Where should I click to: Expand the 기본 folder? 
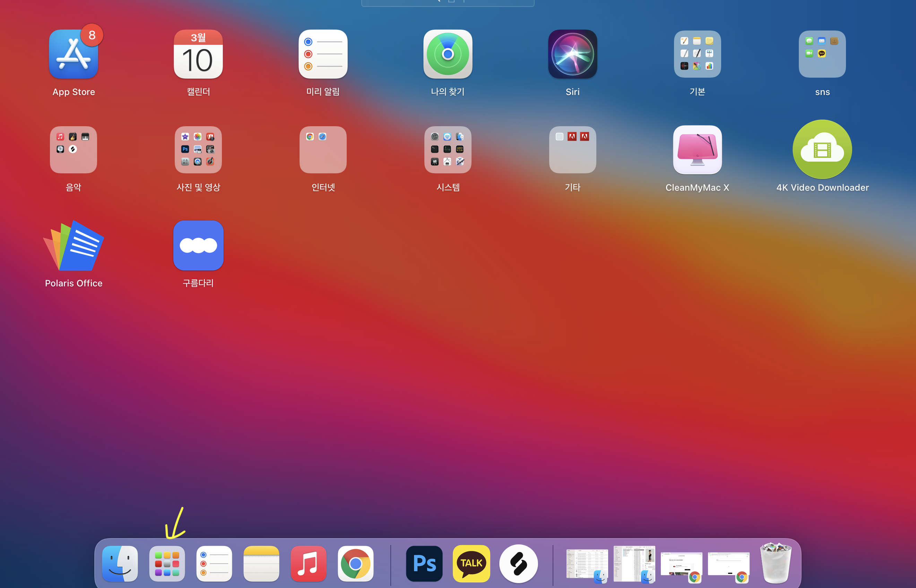[697, 54]
